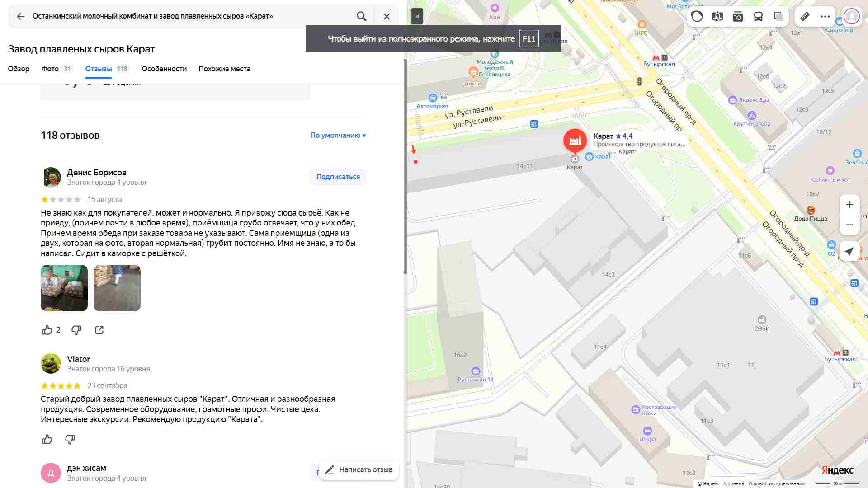Open the map layers selector
Viewport: 868px width, 488px height.
(778, 17)
